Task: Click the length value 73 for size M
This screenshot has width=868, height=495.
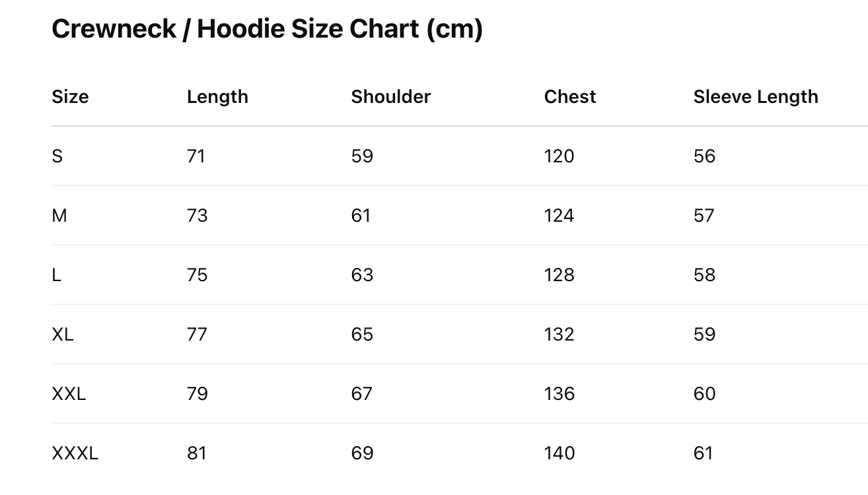Action: pos(197,216)
